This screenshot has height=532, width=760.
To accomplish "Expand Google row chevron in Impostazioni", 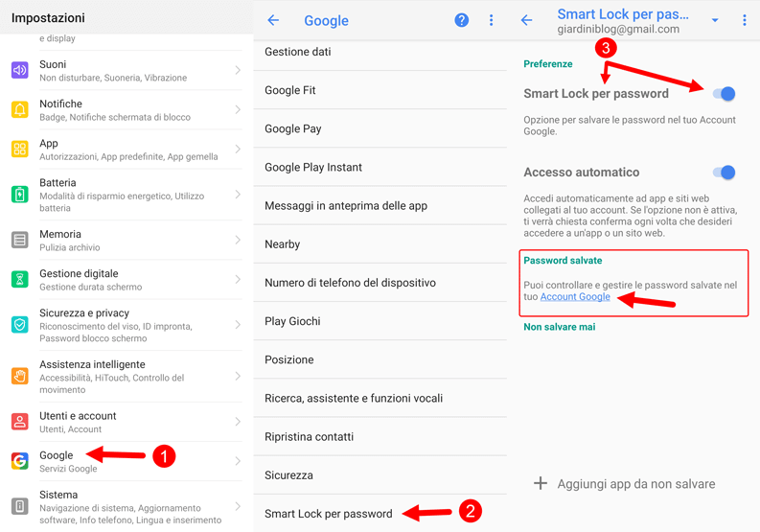I will (x=238, y=461).
